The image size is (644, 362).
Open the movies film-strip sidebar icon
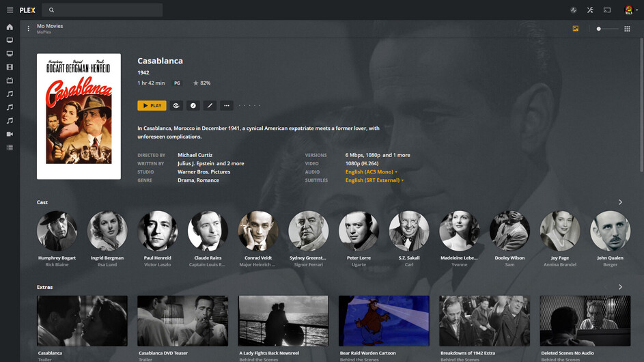(x=10, y=67)
